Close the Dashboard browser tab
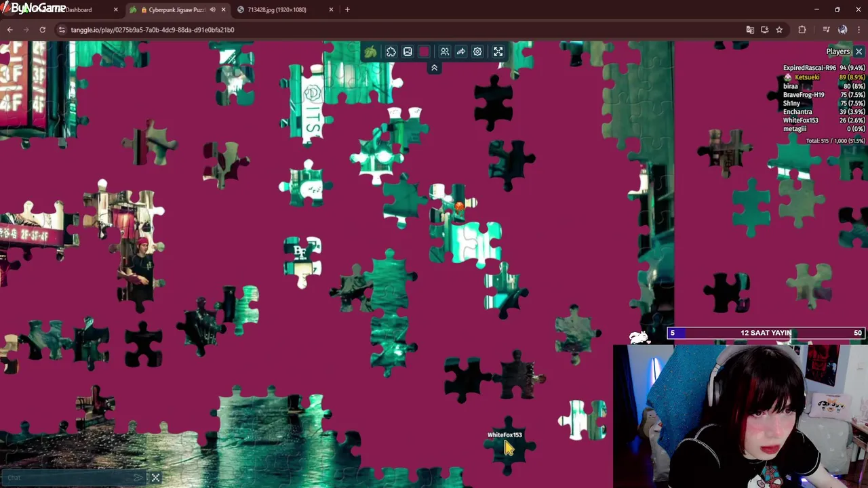Screen dimensions: 868x488 coord(115,9)
